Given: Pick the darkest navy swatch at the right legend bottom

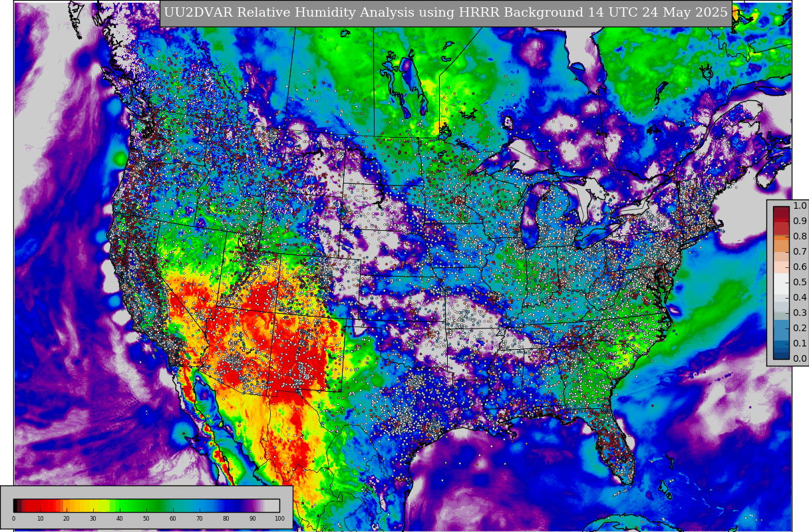Looking at the screenshot, I should (x=781, y=355).
